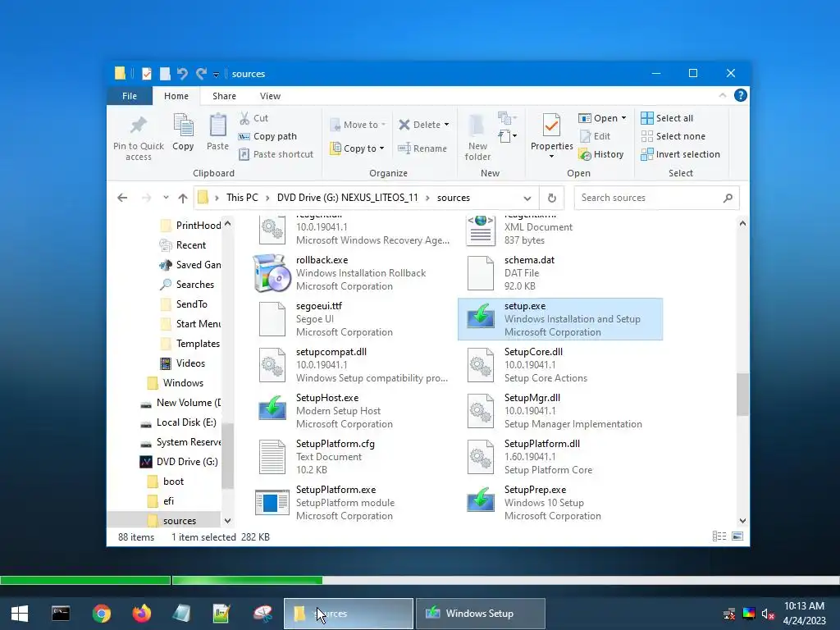Select SetupPrep.exe file
The image size is (840, 630).
click(x=560, y=503)
